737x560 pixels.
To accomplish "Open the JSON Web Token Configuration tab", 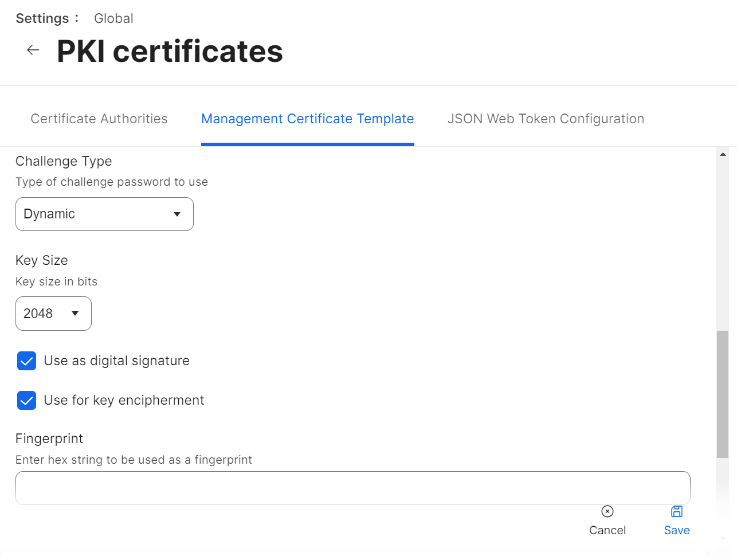I will click(546, 119).
